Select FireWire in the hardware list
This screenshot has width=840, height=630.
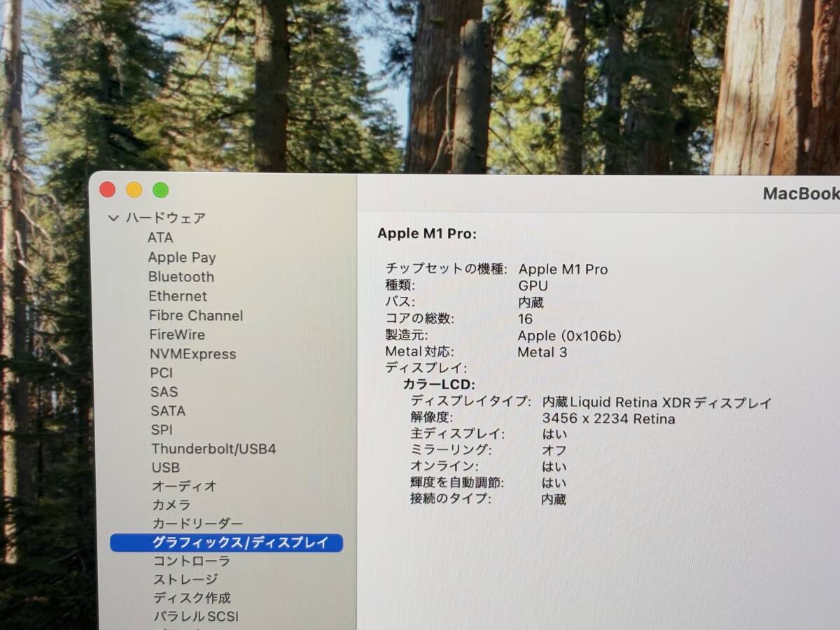point(177,335)
